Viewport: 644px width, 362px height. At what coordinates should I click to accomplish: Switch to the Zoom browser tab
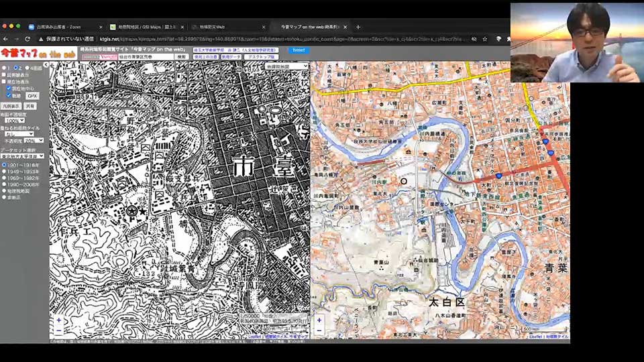65,27
